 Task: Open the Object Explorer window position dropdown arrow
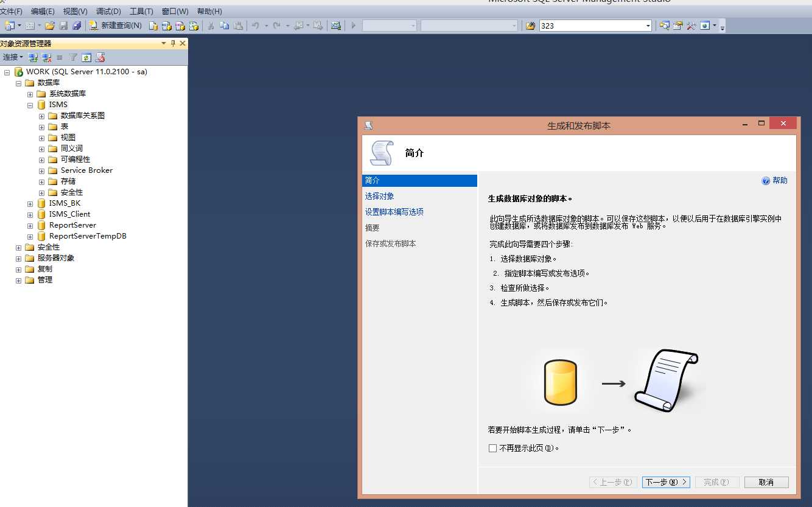click(x=164, y=43)
